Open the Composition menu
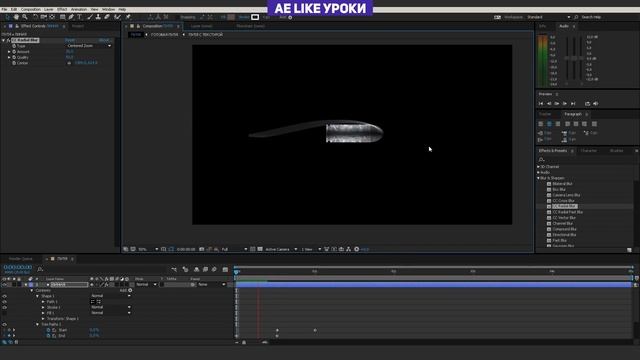 point(31,9)
